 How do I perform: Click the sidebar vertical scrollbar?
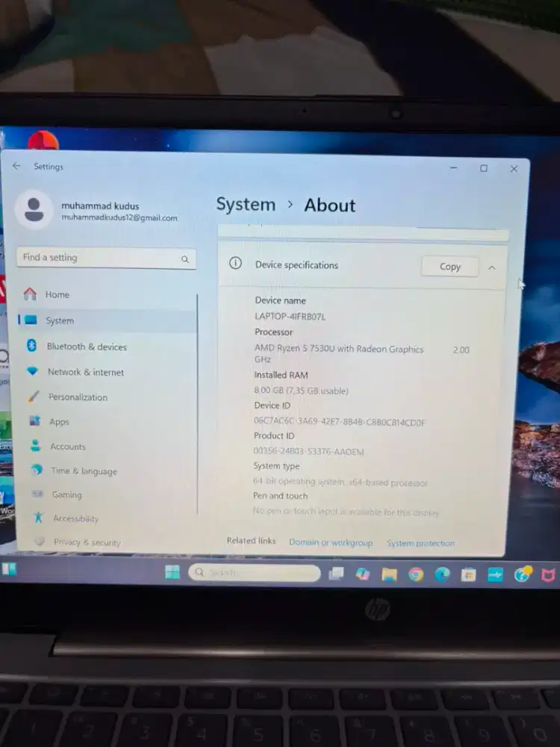click(197, 404)
